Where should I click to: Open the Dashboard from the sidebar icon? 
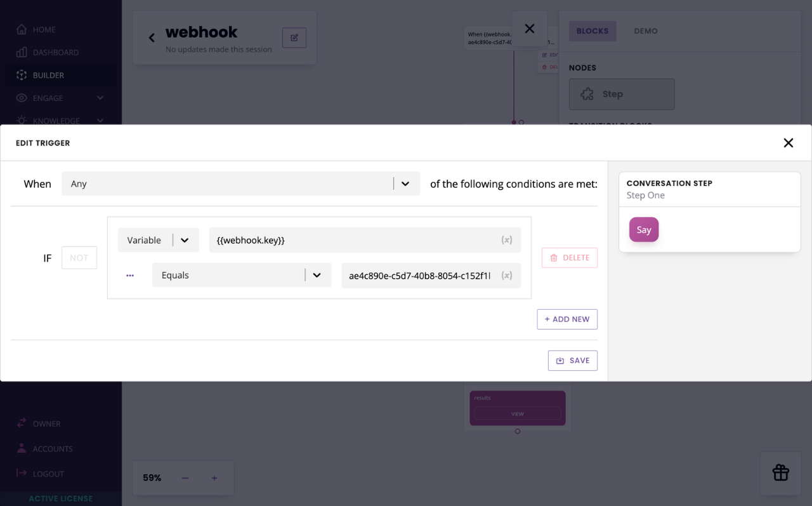(x=21, y=52)
